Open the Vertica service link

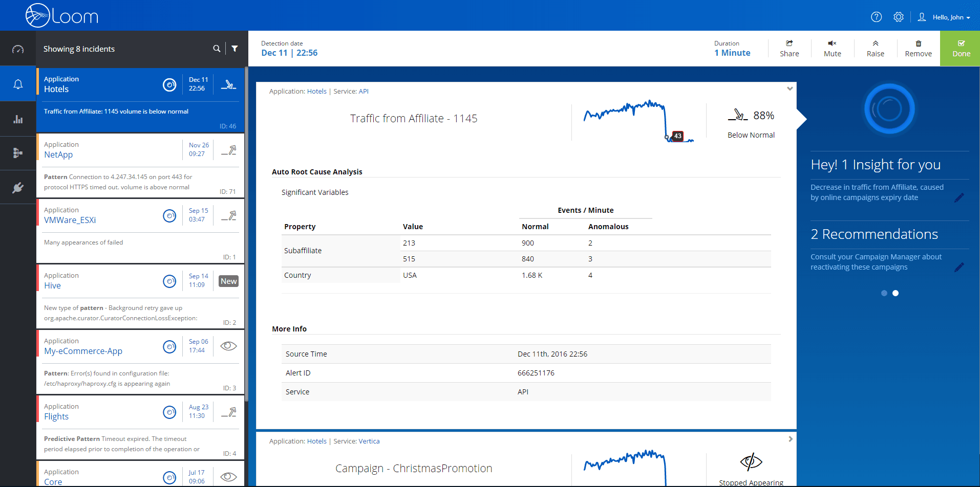(369, 441)
